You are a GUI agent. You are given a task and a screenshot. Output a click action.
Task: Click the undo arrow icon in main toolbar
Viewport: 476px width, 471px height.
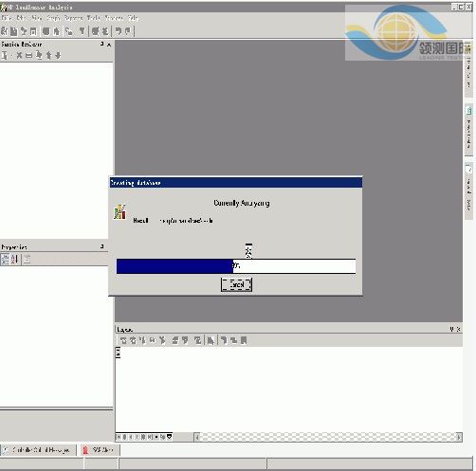pos(119,31)
